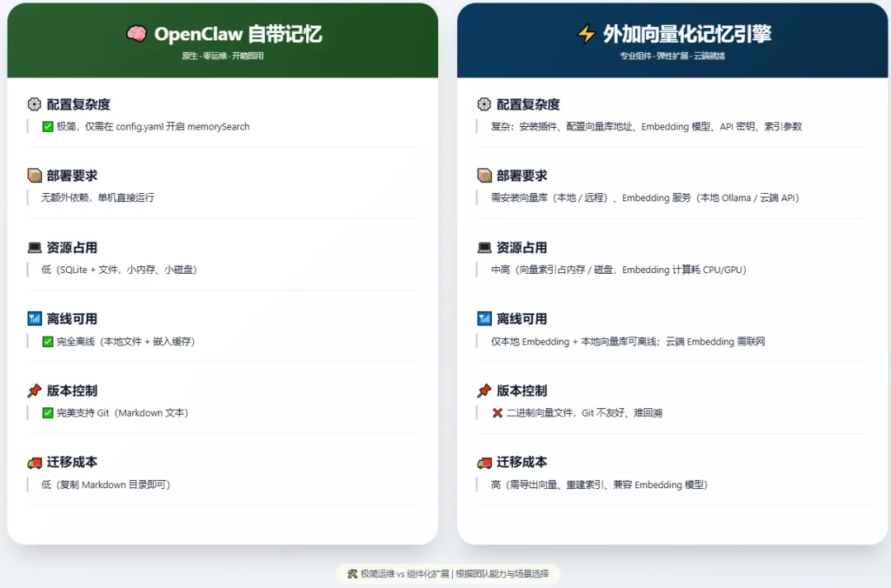Screen dimensions: 891x588
Task: Click the brain icon beside OpenClaw 自带记忆
Action: click(136, 34)
